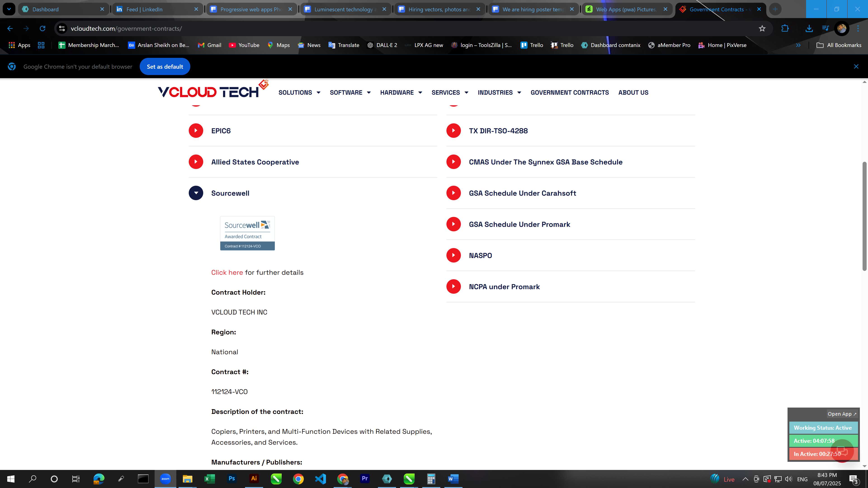868x488 pixels.
Task: Open the taskbar notification center
Action: pyautogui.click(x=854, y=479)
